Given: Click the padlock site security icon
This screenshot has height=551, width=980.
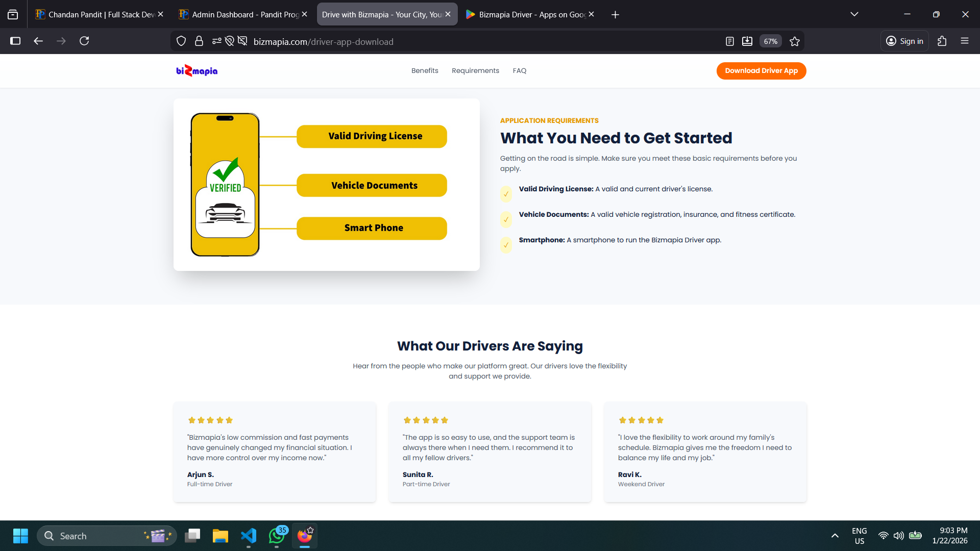Looking at the screenshot, I should click(199, 41).
